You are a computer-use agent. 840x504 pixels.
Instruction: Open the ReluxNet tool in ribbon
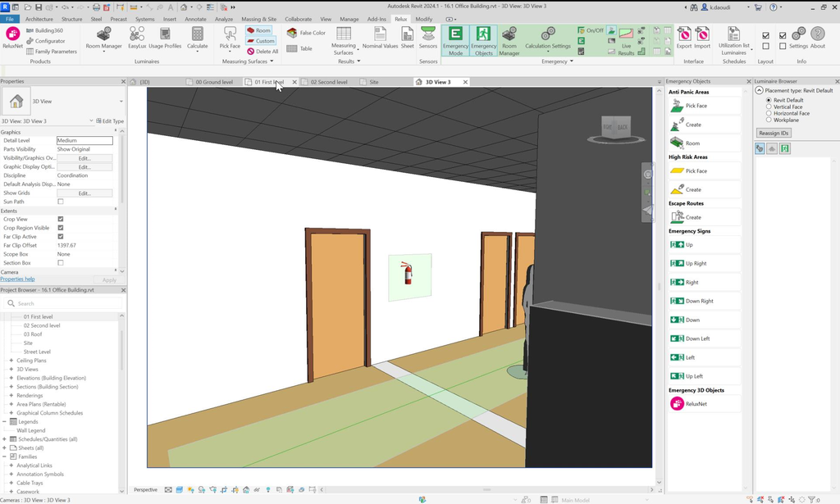pos(13,38)
